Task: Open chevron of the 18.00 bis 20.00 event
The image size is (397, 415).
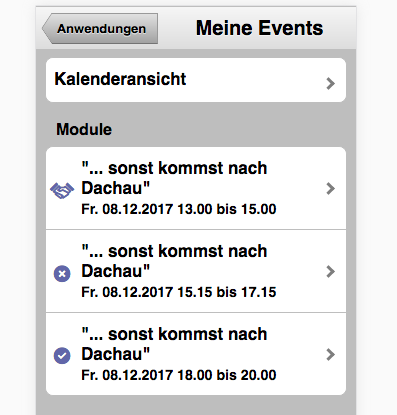Action: pyautogui.click(x=330, y=354)
